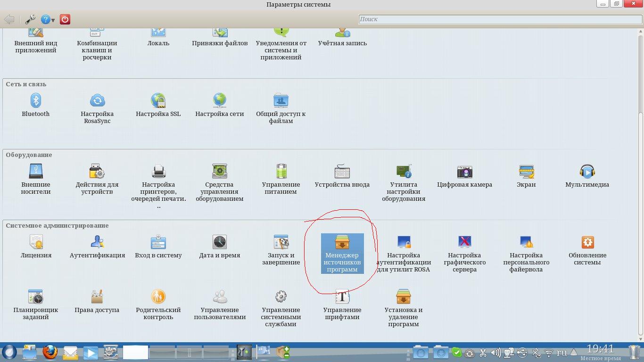
Task: Open Настройка RosaSync
Action: 97,108
